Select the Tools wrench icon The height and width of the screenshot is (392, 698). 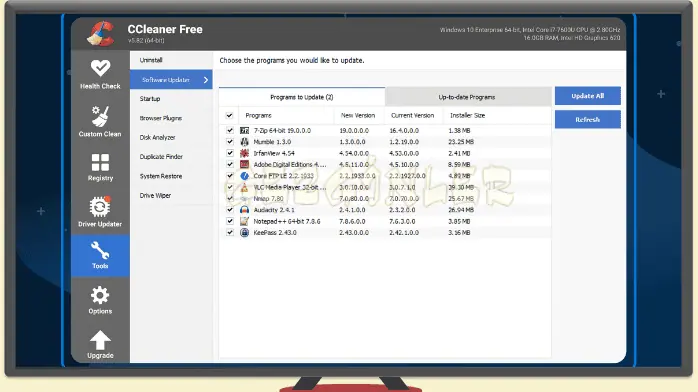[100, 251]
